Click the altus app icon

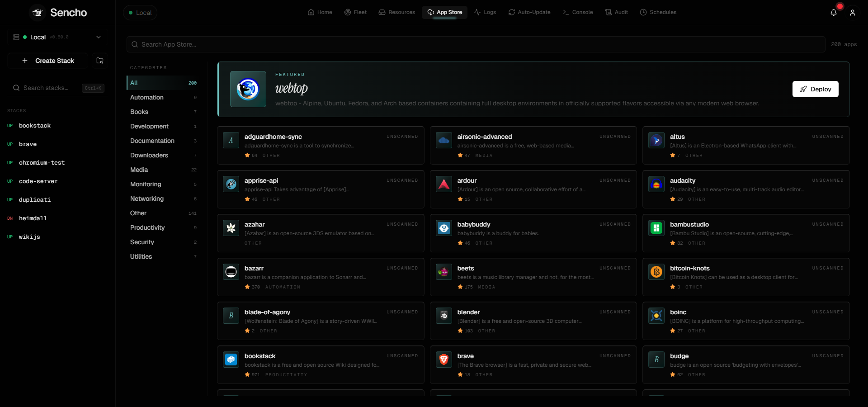pyautogui.click(x=656, y=140)
